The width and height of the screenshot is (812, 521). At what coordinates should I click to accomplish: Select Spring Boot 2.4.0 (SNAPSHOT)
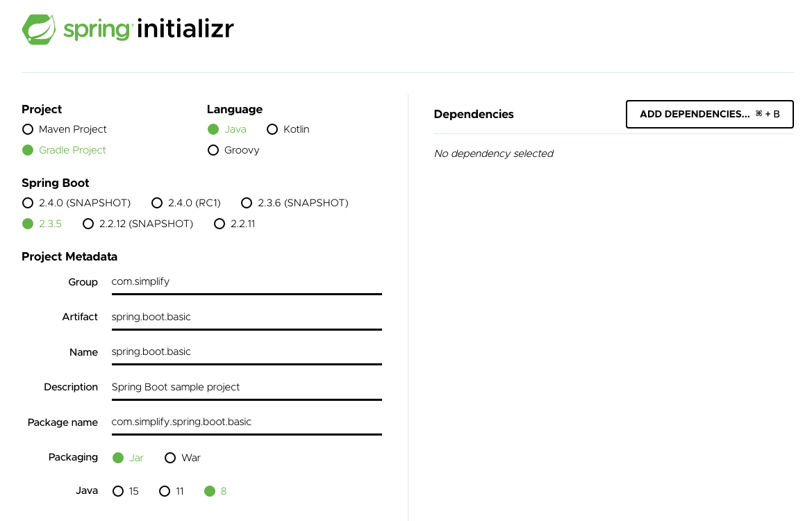28,203
